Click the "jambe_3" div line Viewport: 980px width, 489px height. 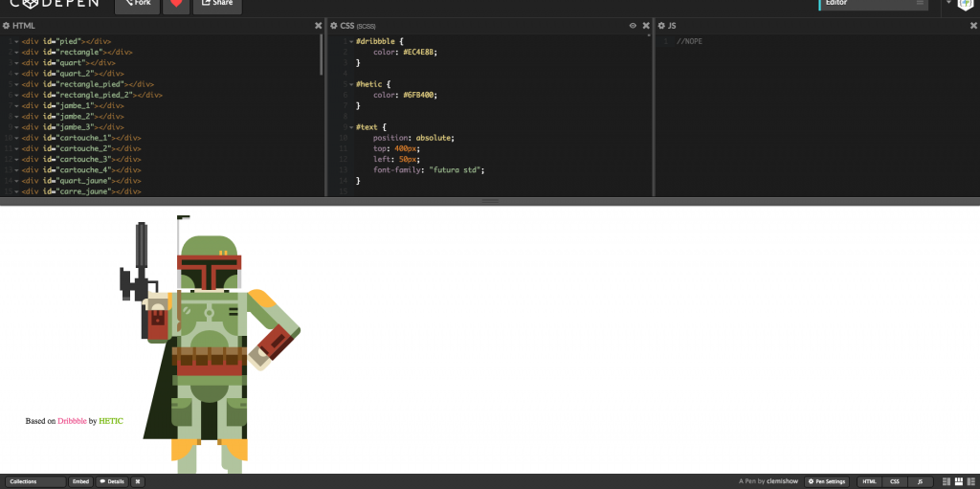tap(73, 127)
